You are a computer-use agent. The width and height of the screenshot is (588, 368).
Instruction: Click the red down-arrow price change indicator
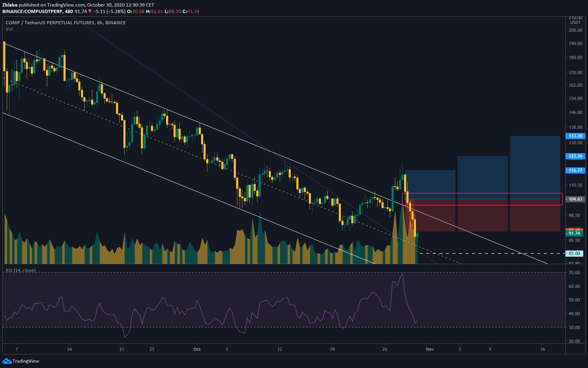tap(90, 12)
